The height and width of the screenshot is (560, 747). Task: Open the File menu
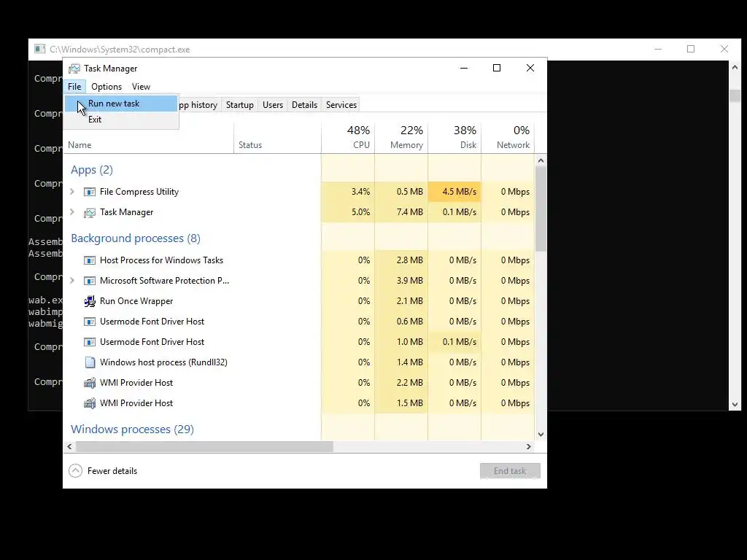(74, 87)
